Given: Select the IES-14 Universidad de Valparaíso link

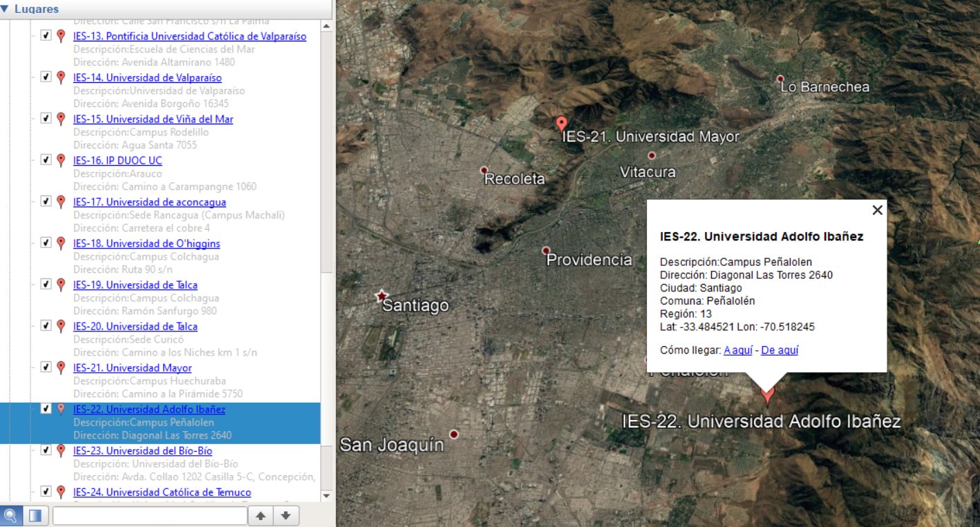Looking at the screenshot, I should tap(147, 77).
